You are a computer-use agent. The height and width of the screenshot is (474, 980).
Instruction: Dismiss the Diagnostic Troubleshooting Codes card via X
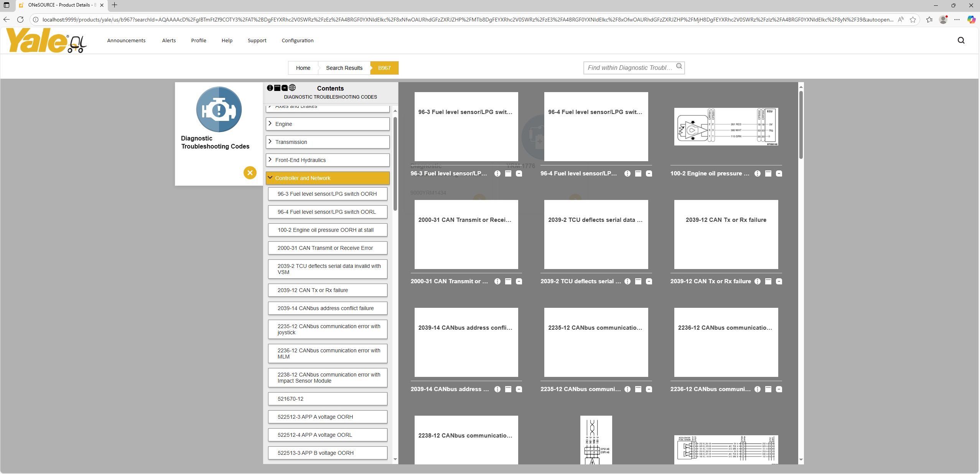coord(249,173)
